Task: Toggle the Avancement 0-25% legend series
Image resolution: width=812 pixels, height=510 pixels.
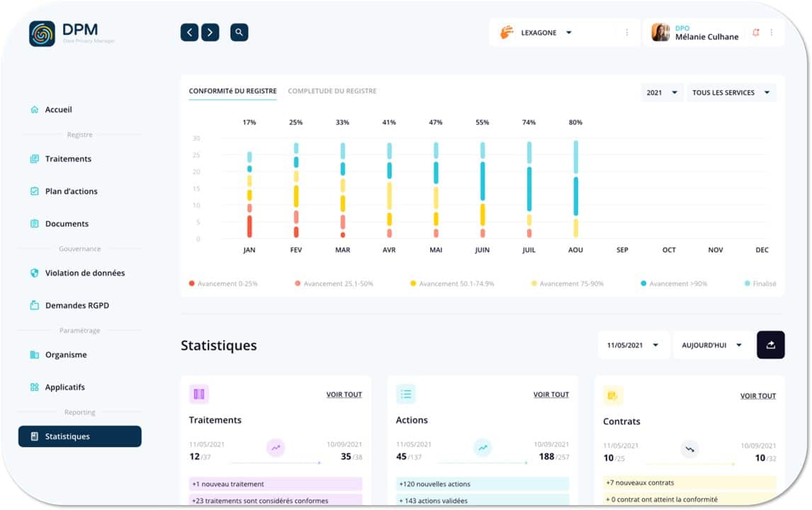Action: coord(223,284)
